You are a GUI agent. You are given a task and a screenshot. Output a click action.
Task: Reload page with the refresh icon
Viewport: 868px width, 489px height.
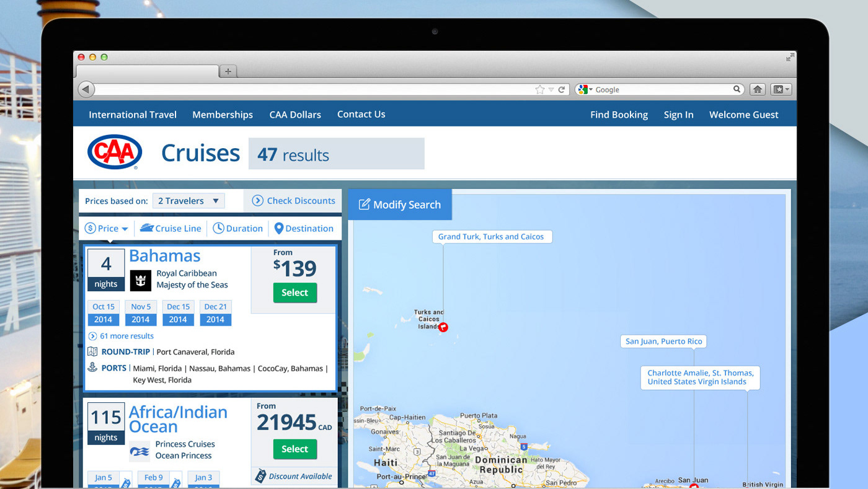click(562, 89)
